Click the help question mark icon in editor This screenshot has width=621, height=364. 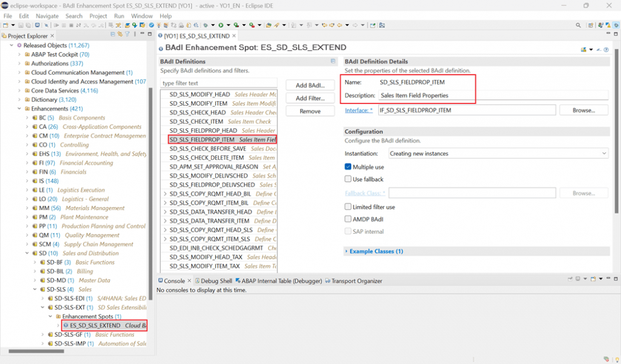(606, 50)
